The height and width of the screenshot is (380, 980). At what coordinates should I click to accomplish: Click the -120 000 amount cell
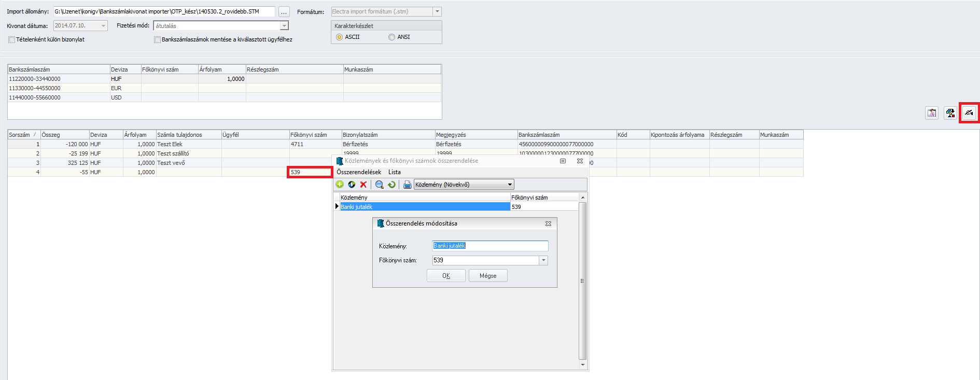pyautogui.click(x=65, y=144)
